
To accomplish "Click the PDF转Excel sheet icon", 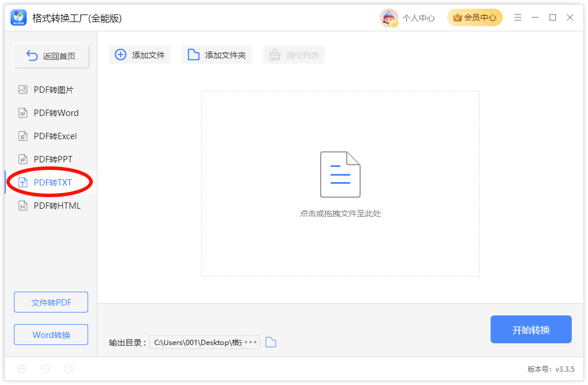I will (23, 136).
